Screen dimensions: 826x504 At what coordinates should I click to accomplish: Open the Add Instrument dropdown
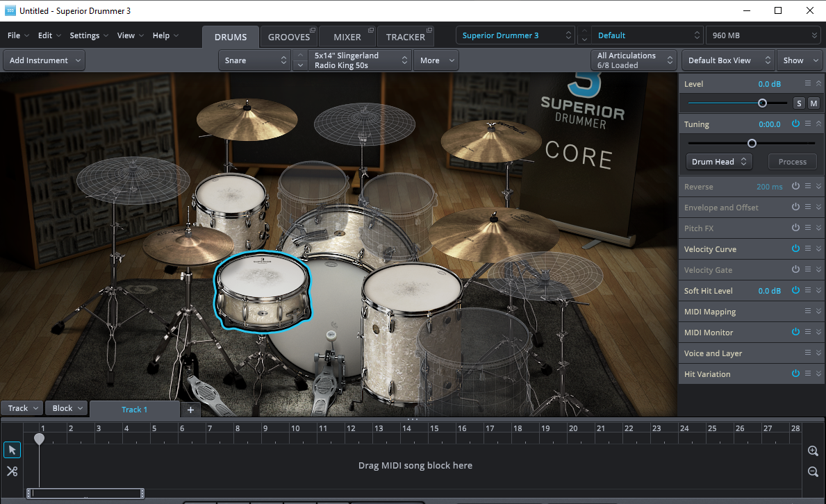[43, 60]
